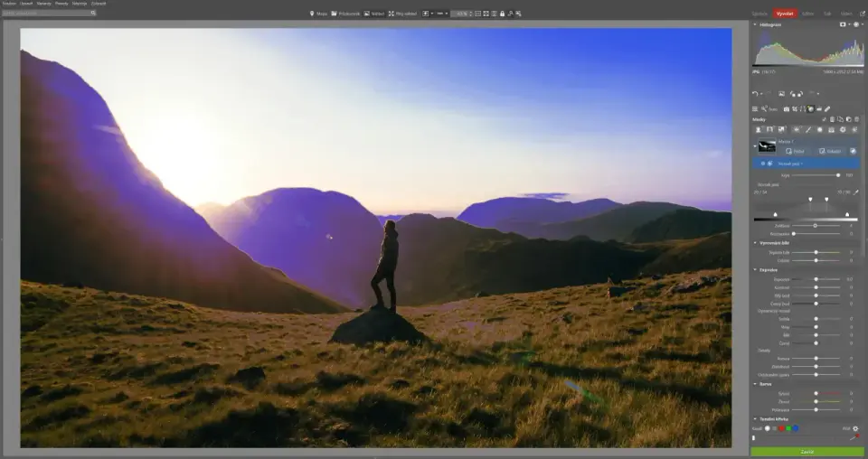Collapse the Histogram panel
This screenshot has height=459, width=868.
pyautogui.click(x=755, y=24)
